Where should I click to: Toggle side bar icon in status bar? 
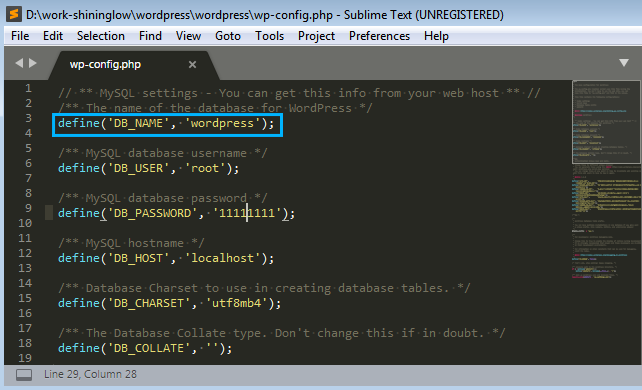(x=24, y=374)
